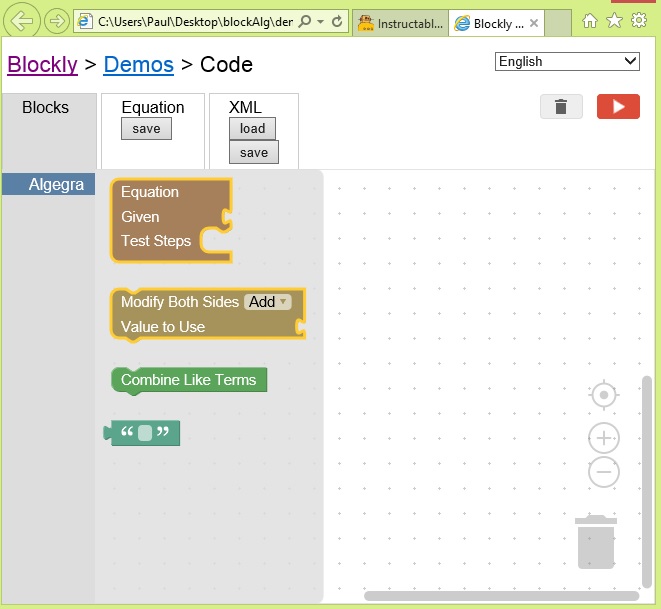Click the Internet Explorer page icon in the address bar
This screenshot has width=661, height=609.
coord(85,21)
